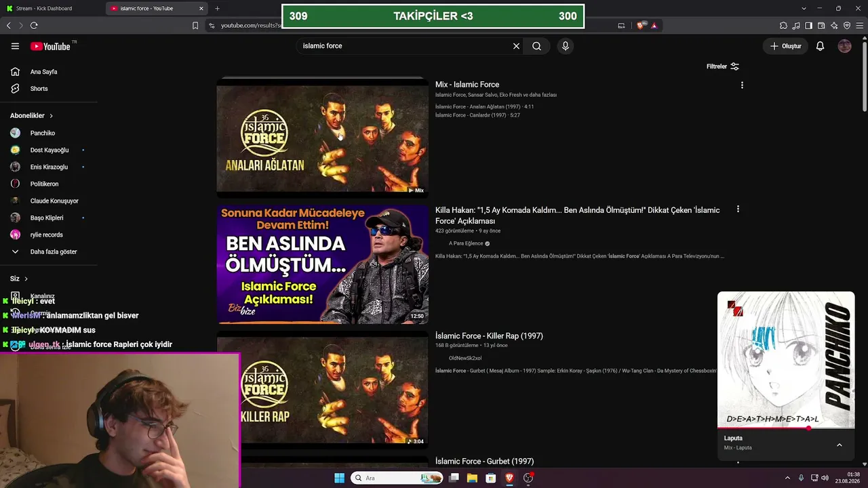The width and height of the screenshot is (868, 488).
Task: Open the browser main menu
Action: click(860, 26)
